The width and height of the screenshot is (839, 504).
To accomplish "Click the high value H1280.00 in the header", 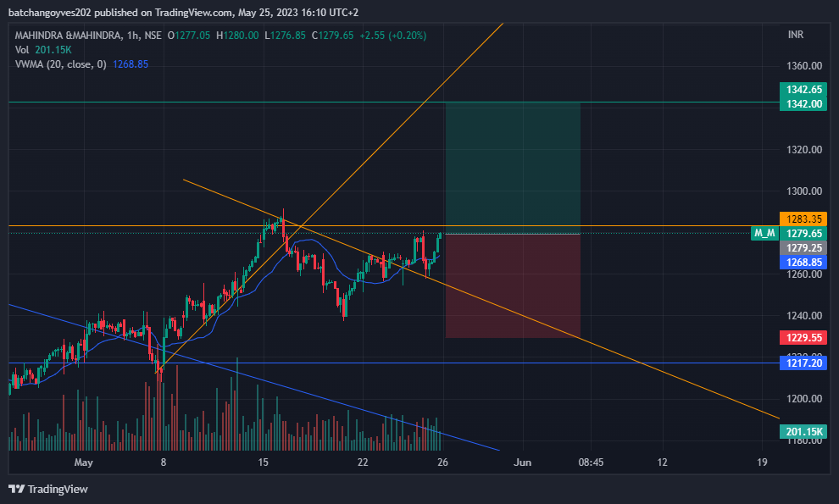I will pos(237,36).
